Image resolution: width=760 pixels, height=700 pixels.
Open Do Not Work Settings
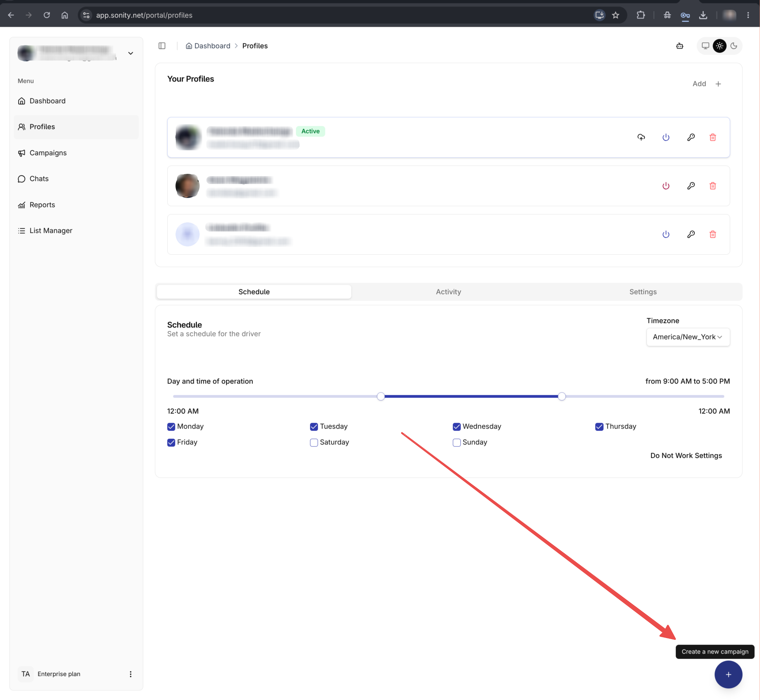(x=686, y=455)
